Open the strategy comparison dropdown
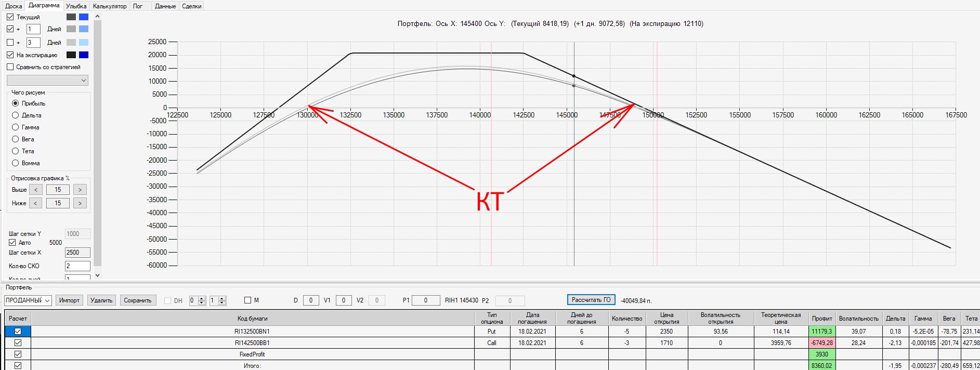 click(x=47, y=81)
